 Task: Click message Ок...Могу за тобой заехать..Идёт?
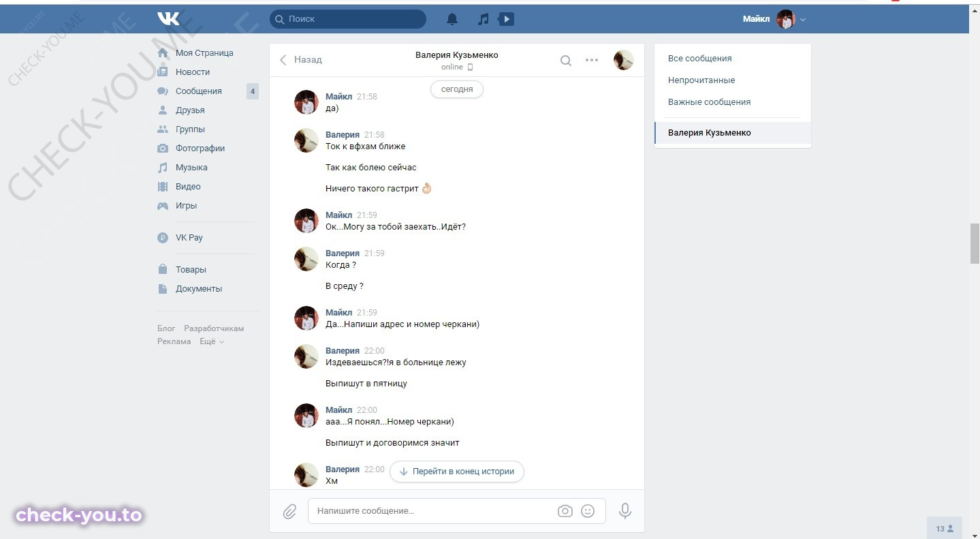pyautogui.click(x=396, y=227)
